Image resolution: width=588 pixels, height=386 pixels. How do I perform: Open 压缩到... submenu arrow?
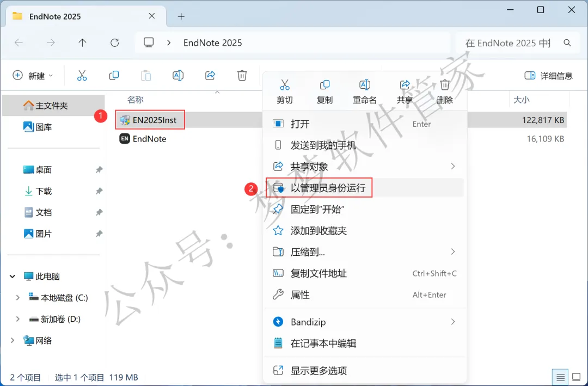[453, 252]
